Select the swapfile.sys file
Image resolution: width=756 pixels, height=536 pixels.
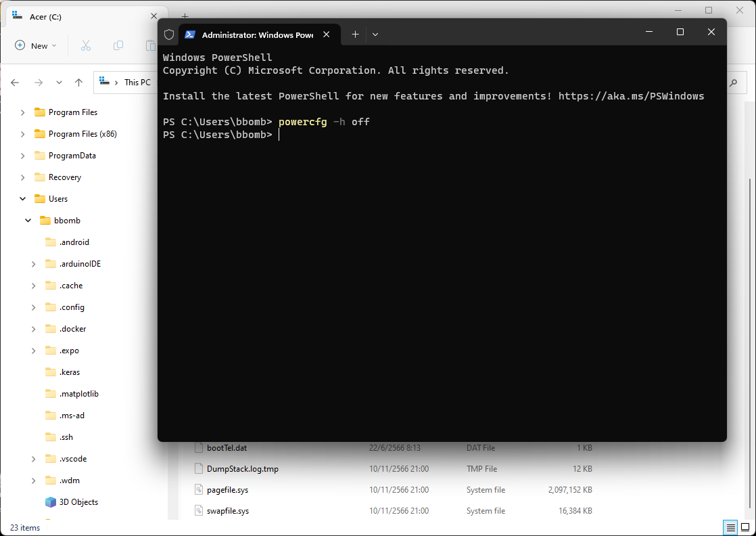pyautogui.click(x=228, y=511)
